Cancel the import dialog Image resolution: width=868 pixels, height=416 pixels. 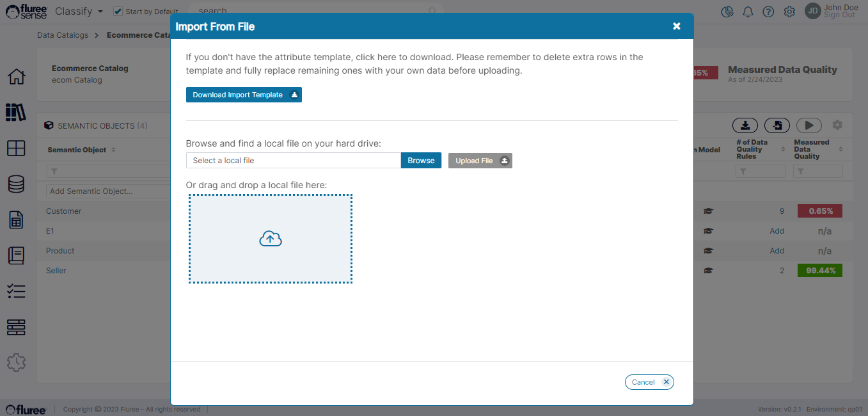pos(649,382)
